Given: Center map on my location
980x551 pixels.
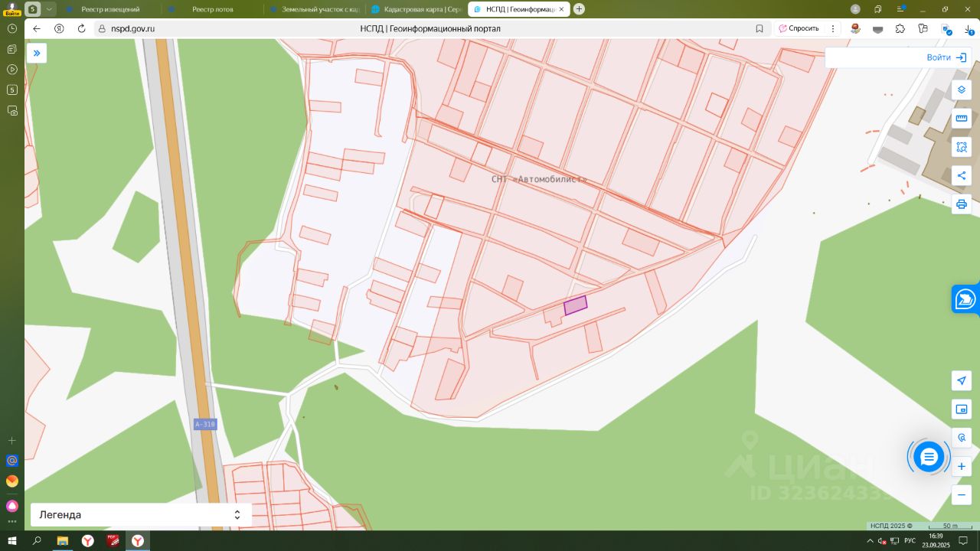Looking at the screenshot, I should 962,380.
